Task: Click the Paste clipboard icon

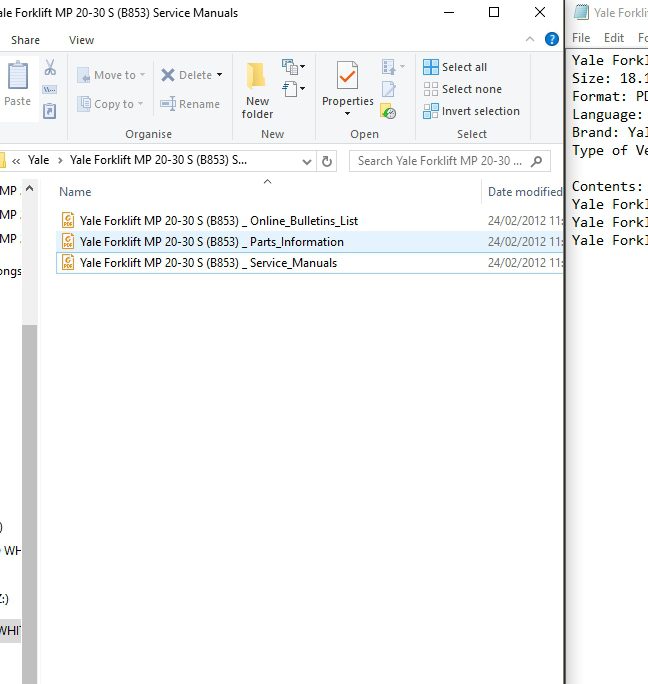Action: (x=17, y=75)
